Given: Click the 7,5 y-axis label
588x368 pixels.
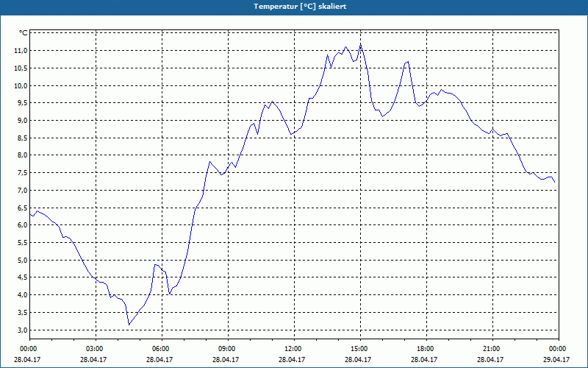Looking at the screenshot, I should pyautogui.click(x=23, y=173).
